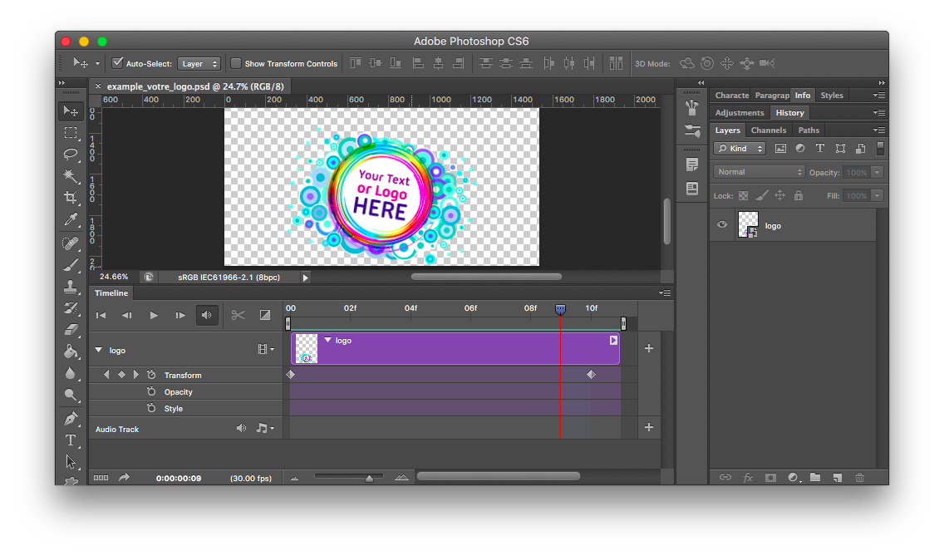Collapse the logo track in timeline
The height and width of the screenshot is (560, 944).
coord(99,351)
